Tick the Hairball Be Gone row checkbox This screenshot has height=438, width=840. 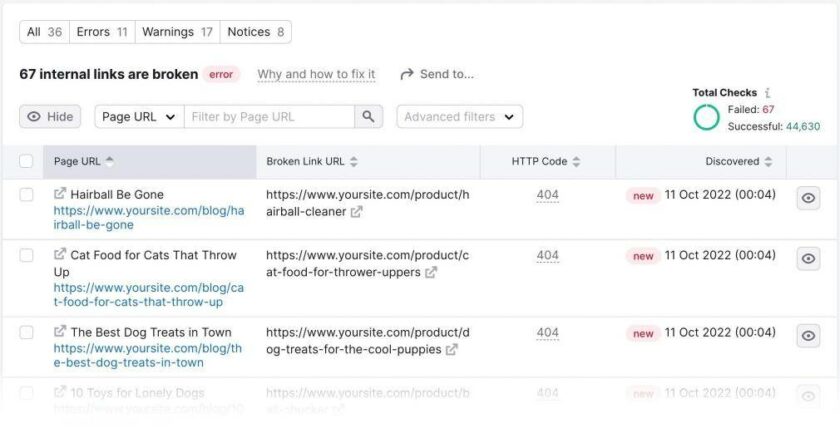(x=26, y=195)
